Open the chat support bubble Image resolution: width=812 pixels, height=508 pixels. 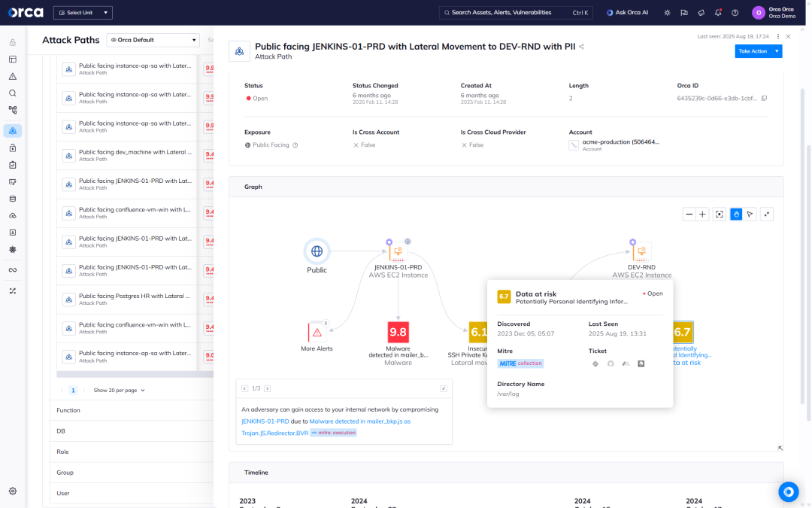click(x=788, y=491)
